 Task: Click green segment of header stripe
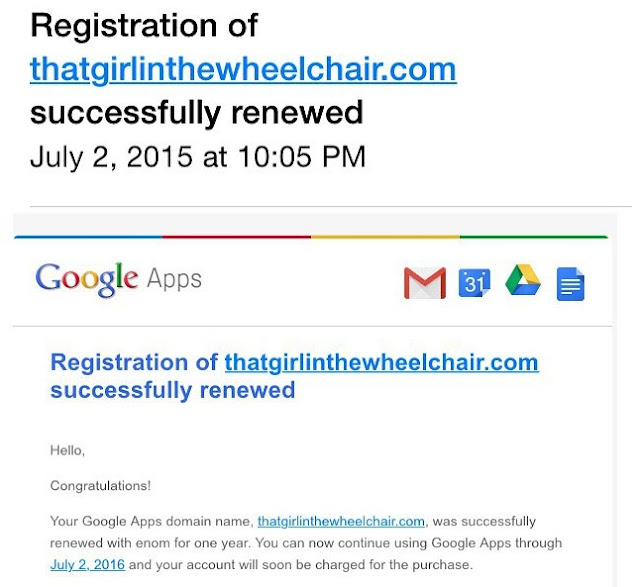tap(533, 238)
